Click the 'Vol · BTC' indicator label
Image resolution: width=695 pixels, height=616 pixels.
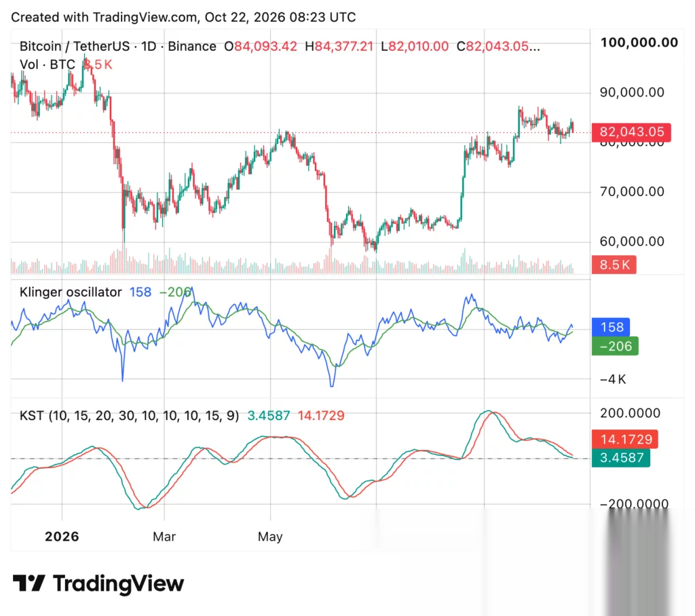point(48,64)
